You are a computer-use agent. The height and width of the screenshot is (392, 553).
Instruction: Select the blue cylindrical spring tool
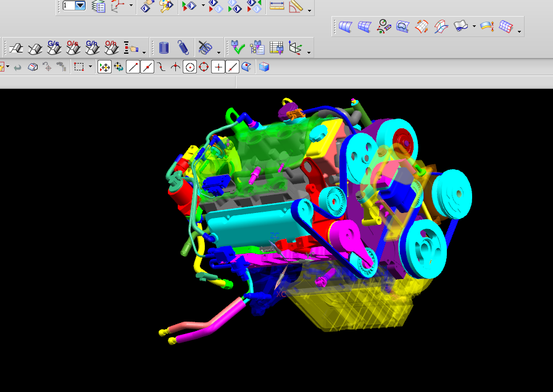click(x=164, y=48)
